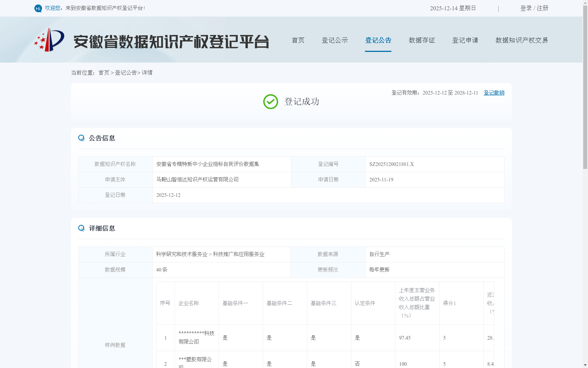Click the 序号 column header
Viewport: 588px width, 368px height.
tap(165, 303)
